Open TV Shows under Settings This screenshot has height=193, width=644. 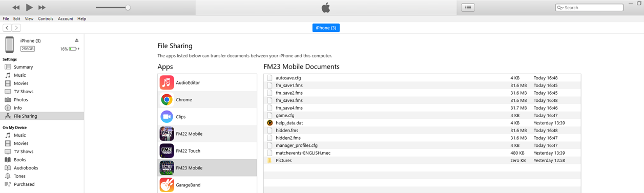point(24,92)
